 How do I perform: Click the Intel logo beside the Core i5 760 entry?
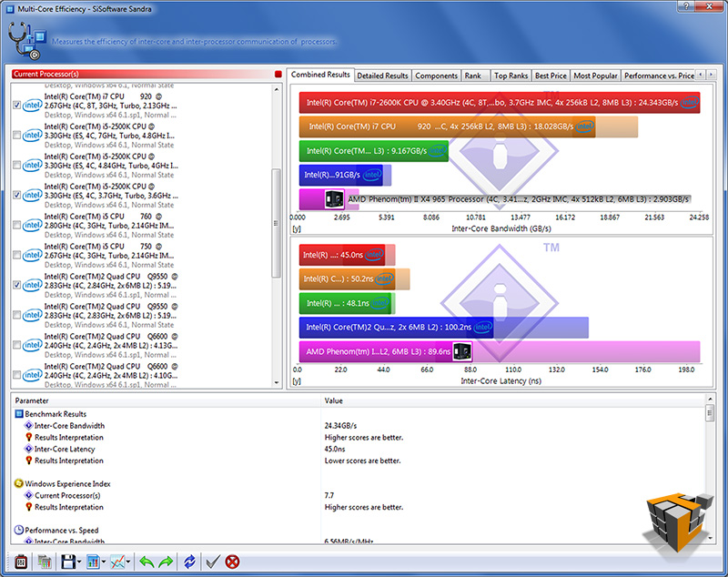(x=32, y=225)
